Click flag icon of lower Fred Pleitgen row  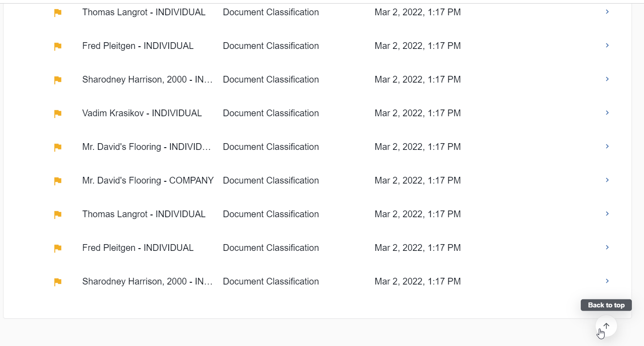(x=58, y=248)
